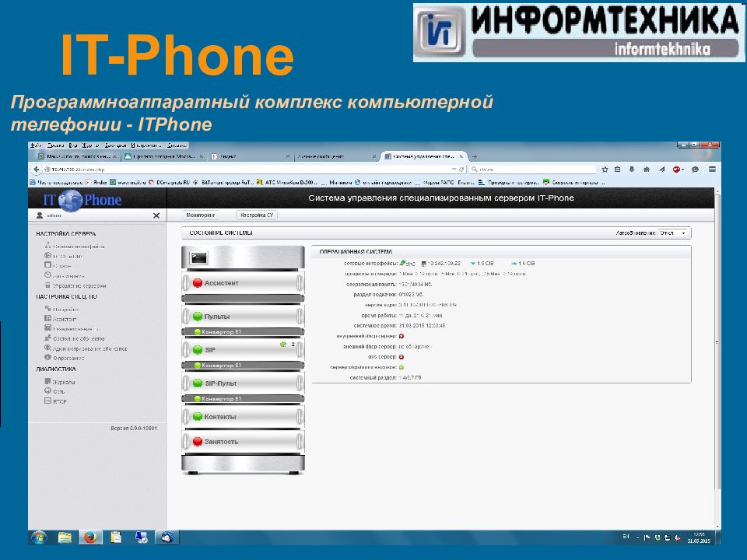Click the green status light of SIP-Пульт
This screenshot has height=560, width=747.
click(x=198, y=383)
